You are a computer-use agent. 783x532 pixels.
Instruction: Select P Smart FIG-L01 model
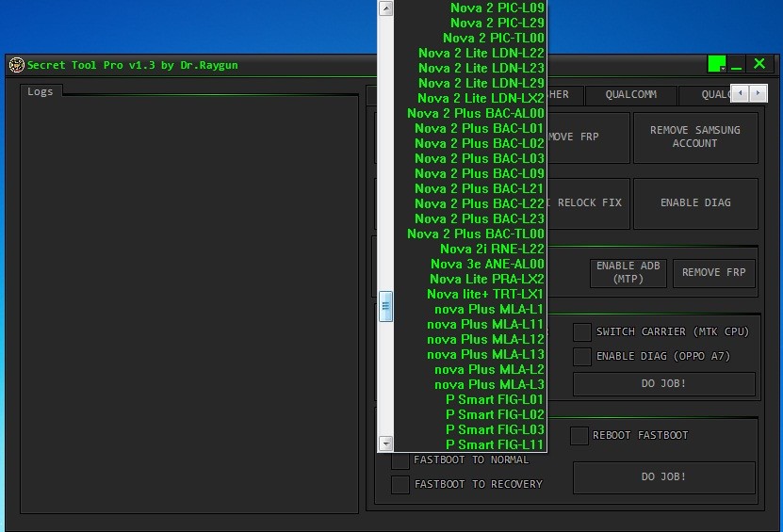point(470,399)
